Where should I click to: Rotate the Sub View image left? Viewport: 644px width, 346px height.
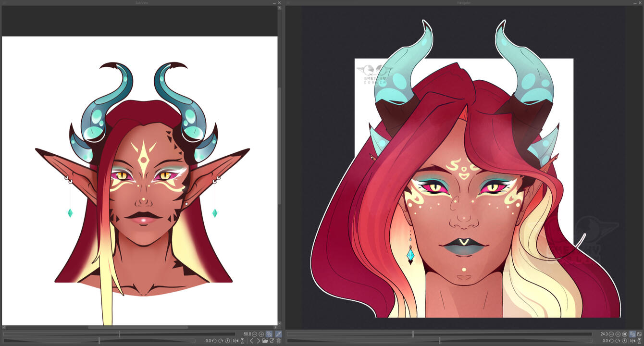click(214, 341)
